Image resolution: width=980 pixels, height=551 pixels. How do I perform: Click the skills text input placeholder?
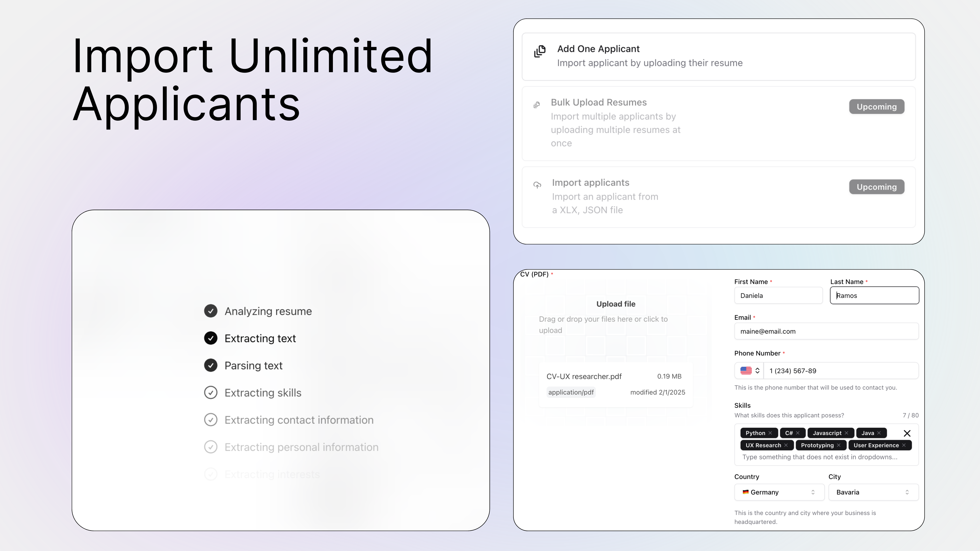(820, 457)
